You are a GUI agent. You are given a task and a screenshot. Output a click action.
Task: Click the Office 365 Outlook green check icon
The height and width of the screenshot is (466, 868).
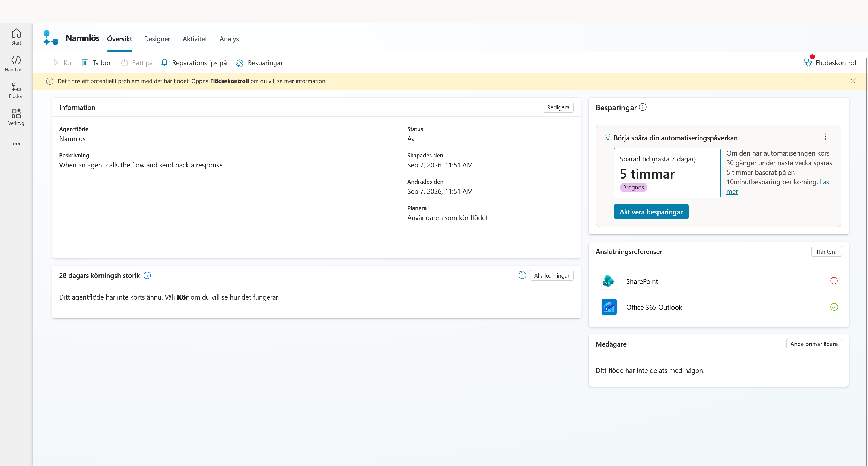(834, 307)
